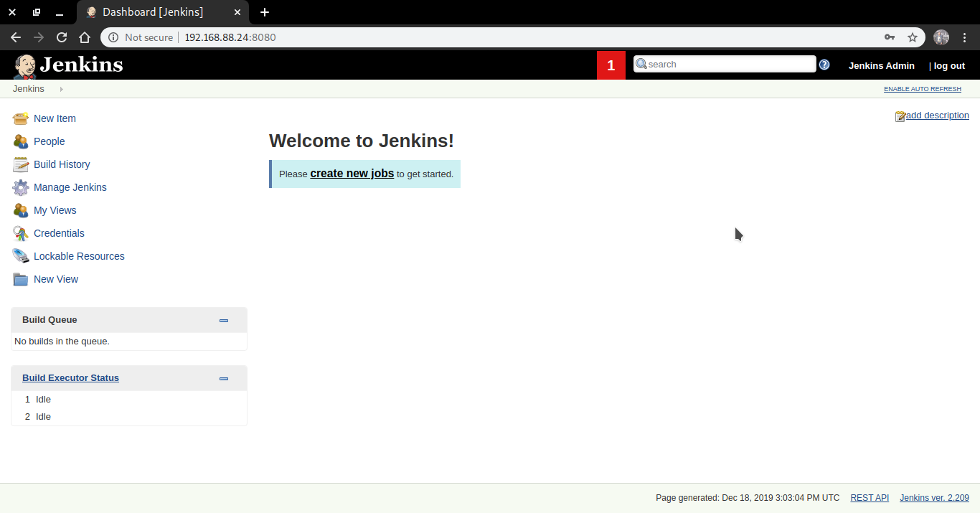Click the People icon in sidebar

pos(21,141)
